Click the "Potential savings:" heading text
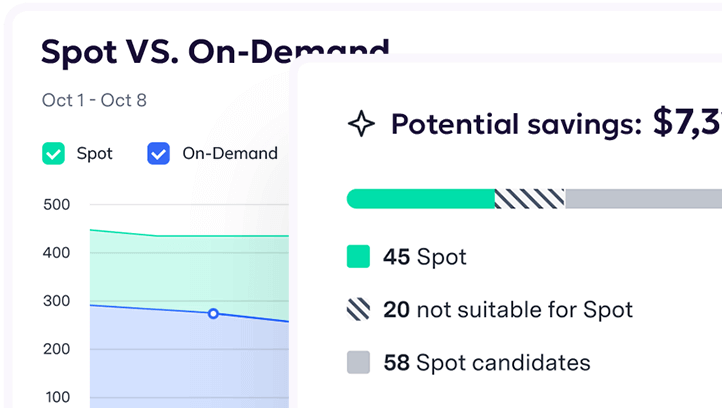722x408 pixels. point(516,124)
